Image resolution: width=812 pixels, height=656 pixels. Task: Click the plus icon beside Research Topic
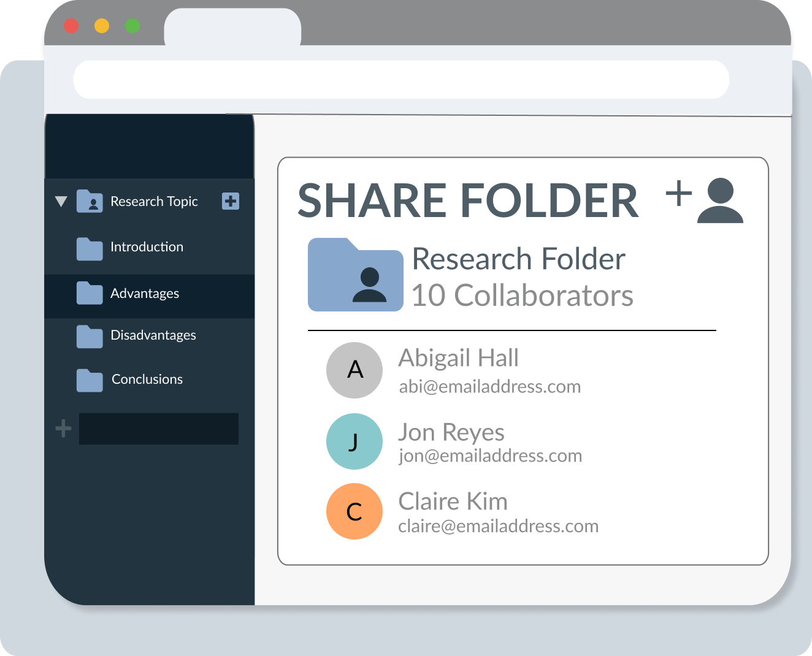pyautogui.click(x=231, y=201)
